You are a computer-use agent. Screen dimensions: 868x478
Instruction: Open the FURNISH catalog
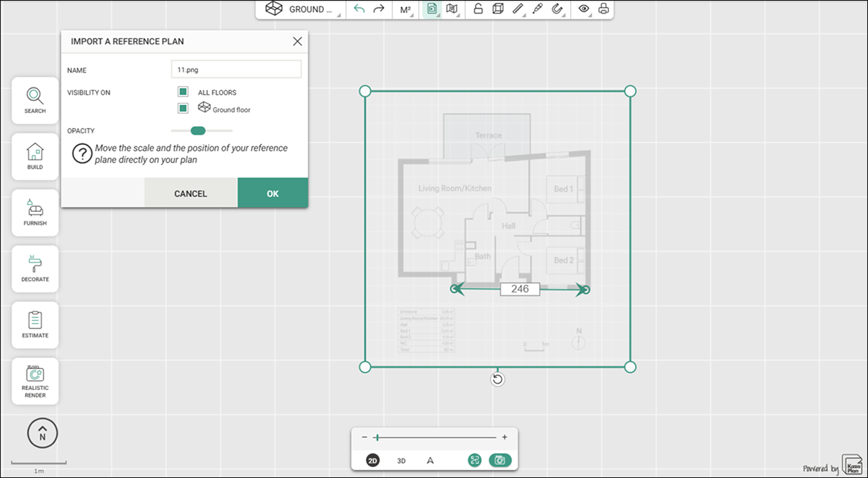pyautogui.click(x=35, y=213)
